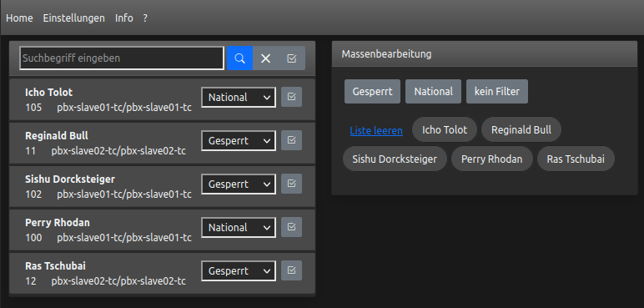This screenshot has width=644, height=308.
Task: Apply Gesperrt in Massenbearbeitung panel
Action: click(x=373, y=91)
